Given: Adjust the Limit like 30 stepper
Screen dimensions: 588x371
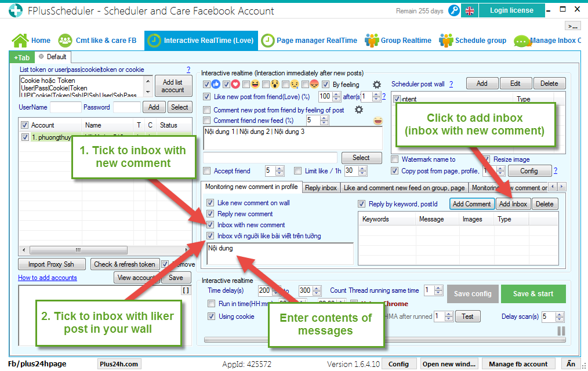Looking at the screenshot, I should 362,171.
